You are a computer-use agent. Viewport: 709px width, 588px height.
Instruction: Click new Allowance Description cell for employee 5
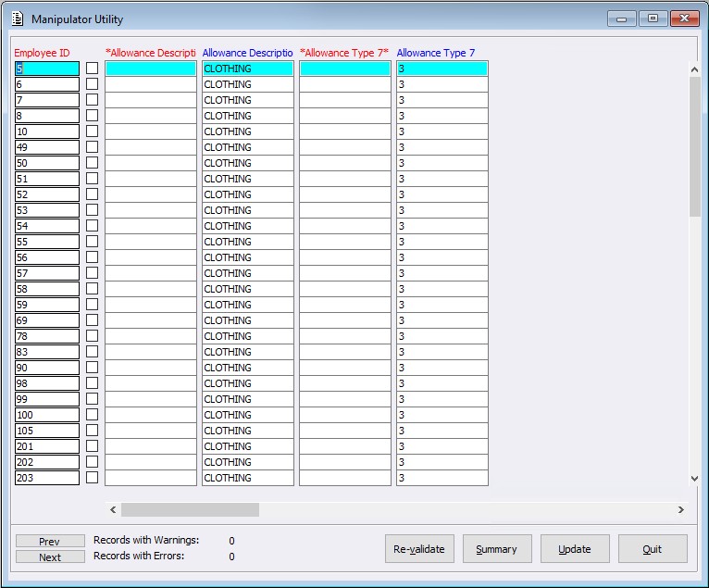[x=151, y=69]
